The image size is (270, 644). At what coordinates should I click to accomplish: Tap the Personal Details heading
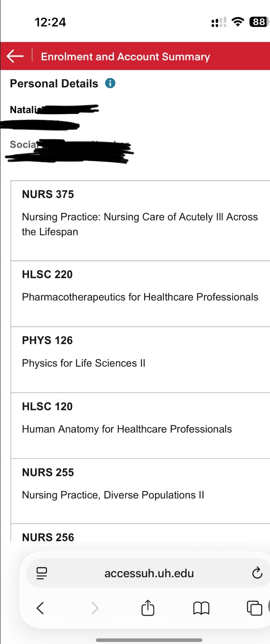(54, 83)
